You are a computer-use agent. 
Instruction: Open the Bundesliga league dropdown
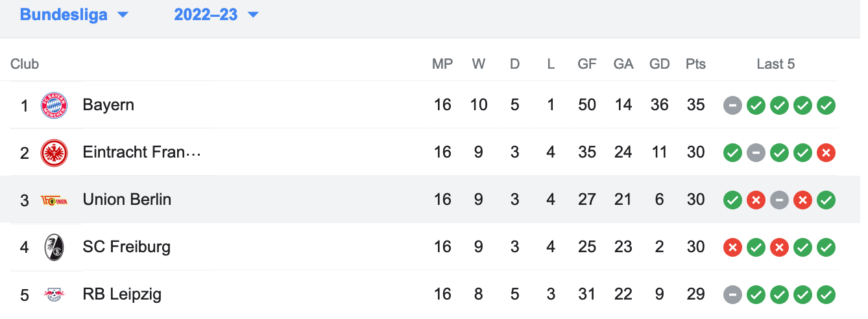74,14
